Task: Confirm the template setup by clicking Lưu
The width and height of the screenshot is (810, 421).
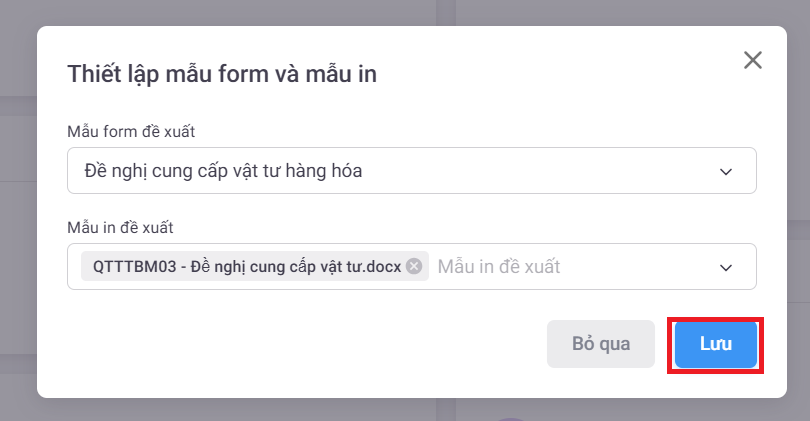Action: tap(715, 345)
